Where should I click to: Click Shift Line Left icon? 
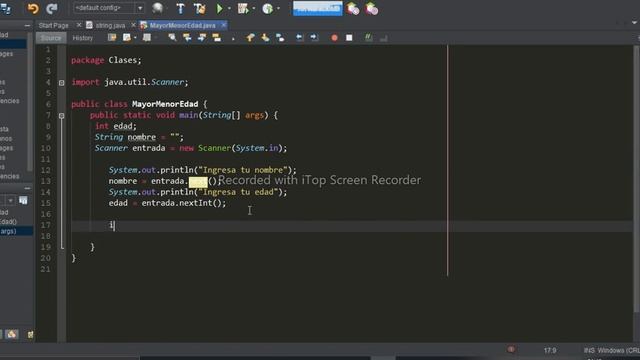299,38
